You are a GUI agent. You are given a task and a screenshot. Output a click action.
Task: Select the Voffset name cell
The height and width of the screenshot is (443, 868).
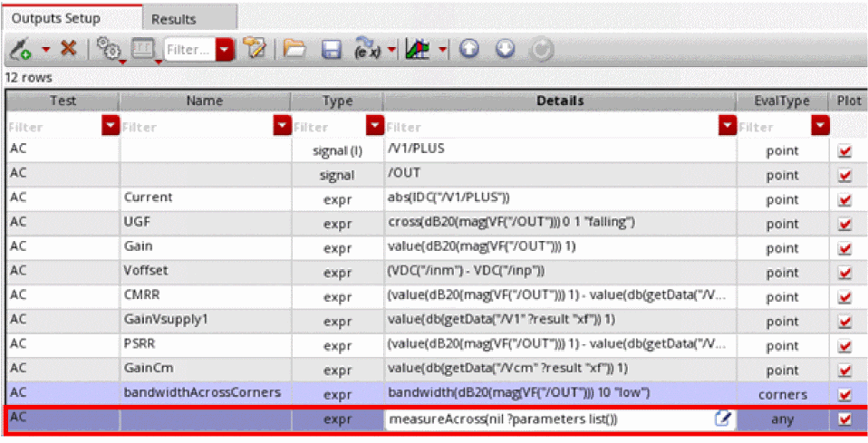coord(206,272)
